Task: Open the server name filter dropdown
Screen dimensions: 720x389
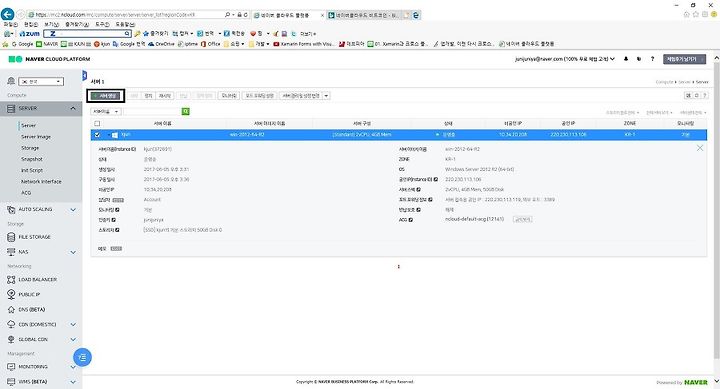Action: pyautogui.click(x=106, y=112)
